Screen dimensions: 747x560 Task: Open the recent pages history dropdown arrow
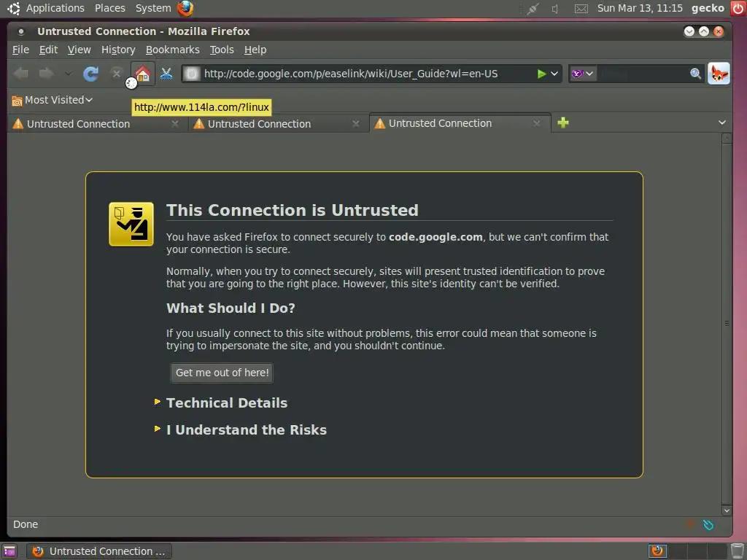click(68, 74)
